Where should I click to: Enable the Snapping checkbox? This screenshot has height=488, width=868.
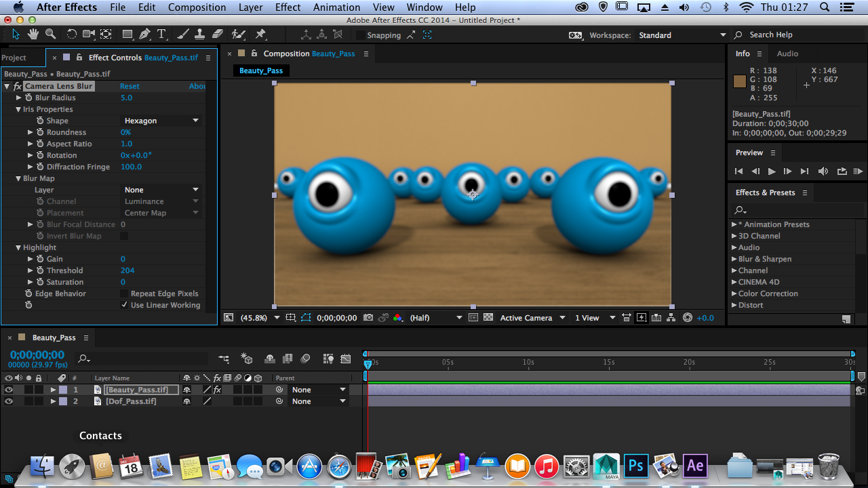(360, 35)
